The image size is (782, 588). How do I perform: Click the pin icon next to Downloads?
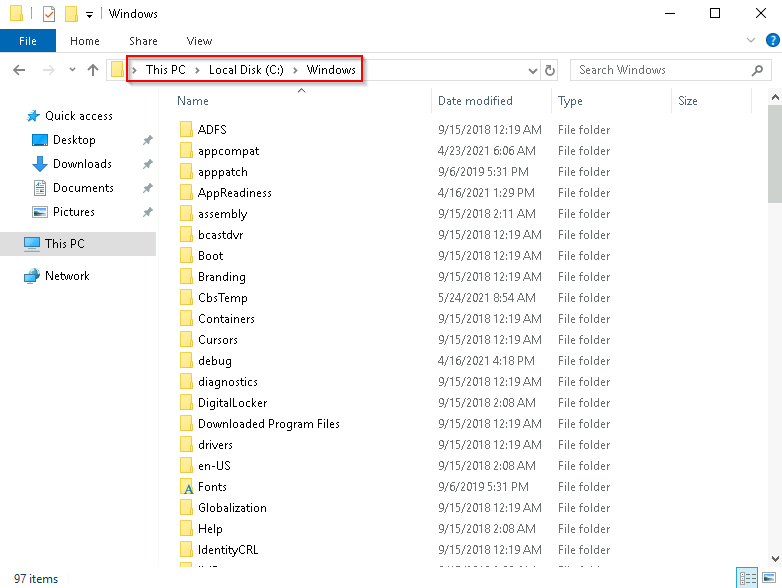[148, 164]
